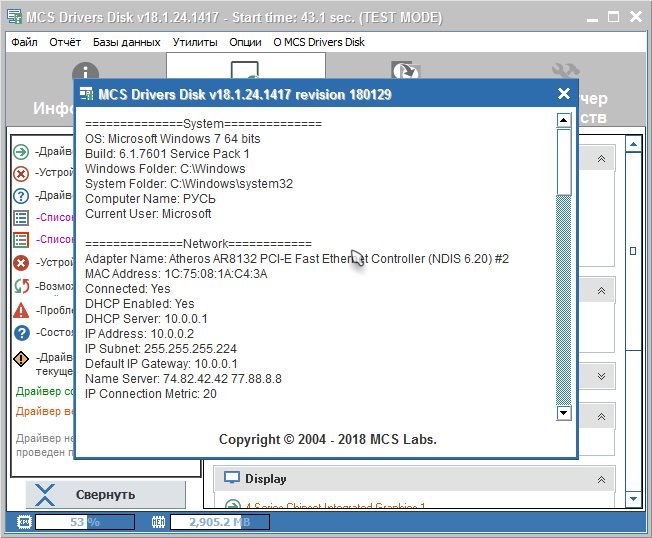
Task: Open the Файл menu
Action: (x=24, y=42)
